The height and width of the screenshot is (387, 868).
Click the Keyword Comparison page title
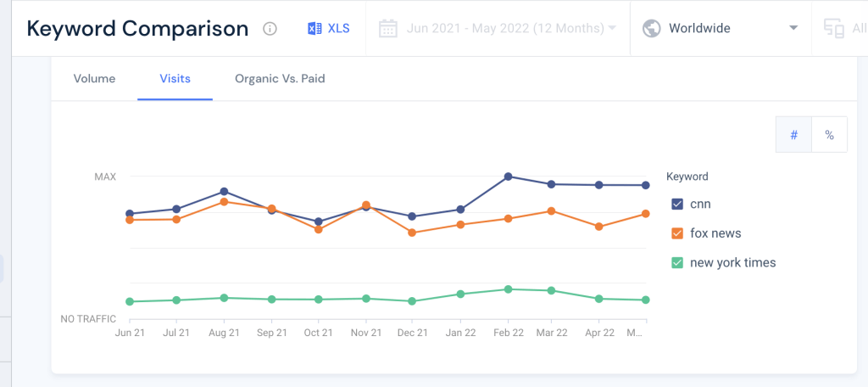(x=137, y=28)
